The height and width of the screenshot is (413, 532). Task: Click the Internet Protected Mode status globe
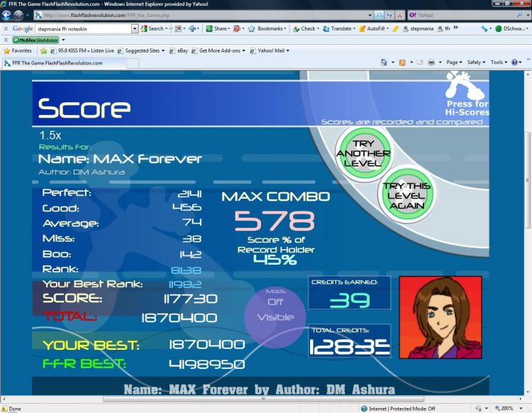pos(364,409)
